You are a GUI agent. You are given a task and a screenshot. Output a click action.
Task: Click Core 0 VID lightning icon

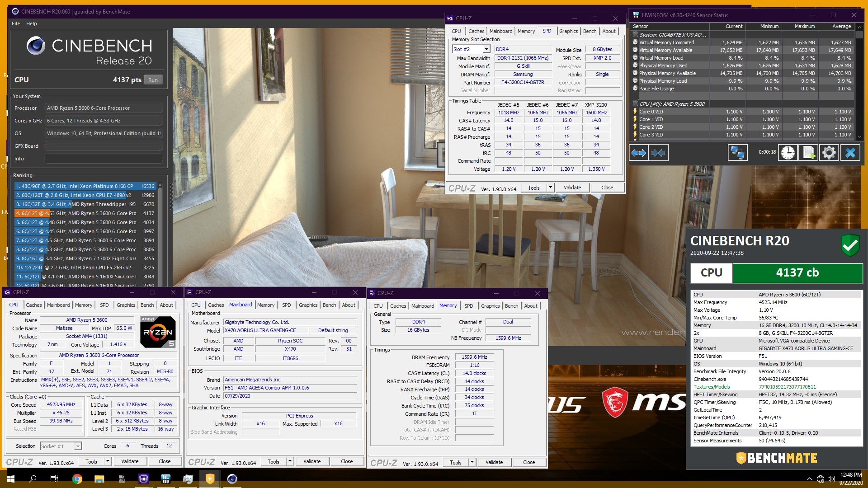click(635, 112)
